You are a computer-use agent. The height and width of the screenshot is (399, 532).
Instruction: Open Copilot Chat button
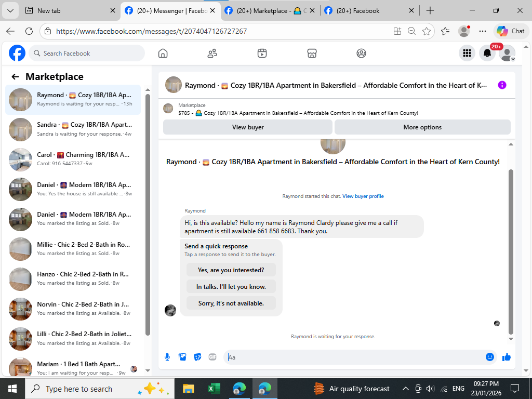(x=511, y=31)
